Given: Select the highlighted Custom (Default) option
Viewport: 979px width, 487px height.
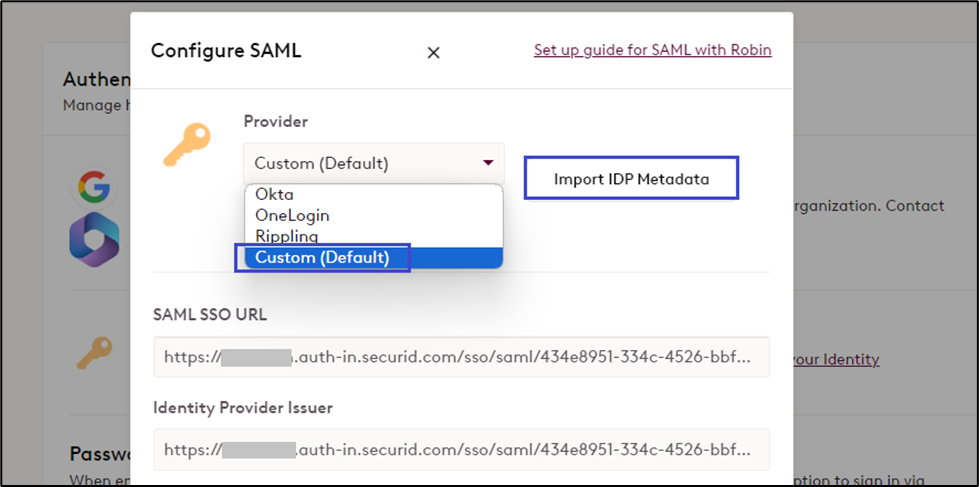Looking at the screenshot, I should click(x=322, y=258).
